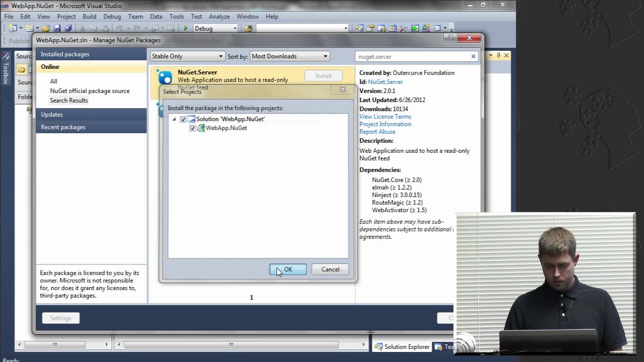644x362 pixels.
Task: Toggle the WebApp.NuGet project checkbox
Action: [x=192, y=128]
